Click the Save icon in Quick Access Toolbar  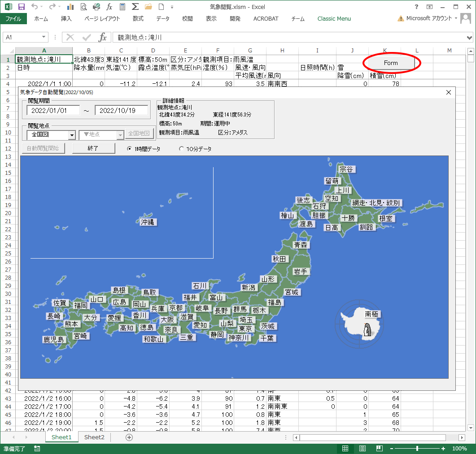[21, 7]
